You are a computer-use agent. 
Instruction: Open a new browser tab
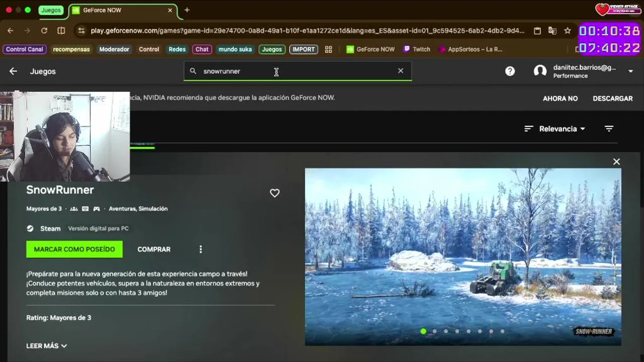point(187,10)
